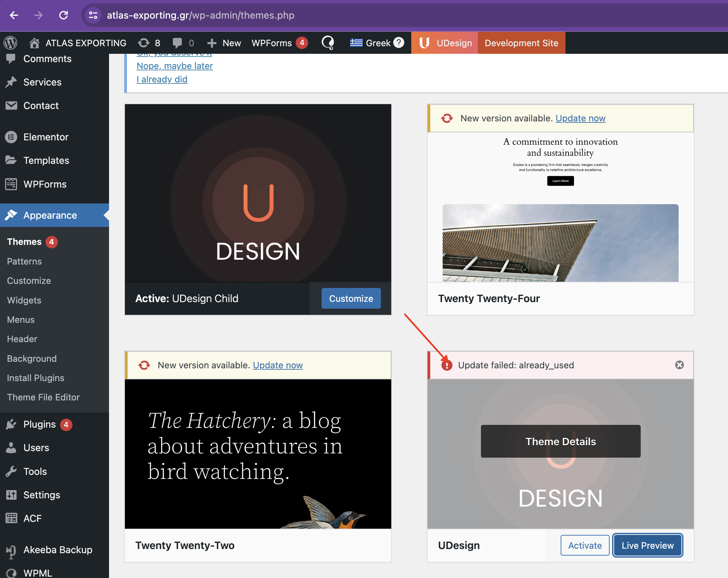
Task: Click the 'Nope, maybe later' link
Action: click(x=175, y=66)
